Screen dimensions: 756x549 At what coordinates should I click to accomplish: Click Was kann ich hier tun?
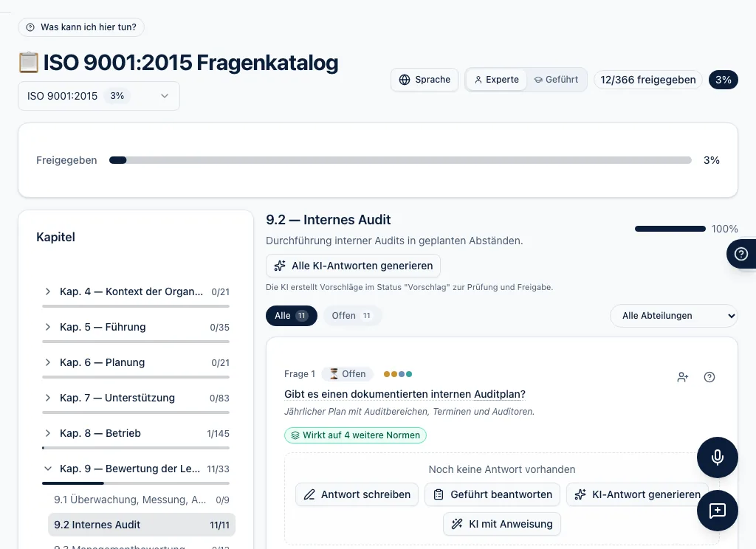click(81, 27)
